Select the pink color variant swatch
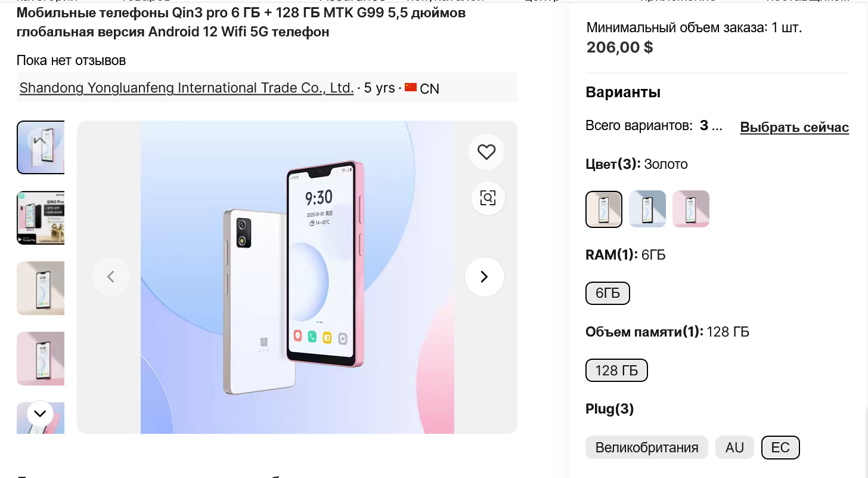The image size is (868, 478). point(691,209)
